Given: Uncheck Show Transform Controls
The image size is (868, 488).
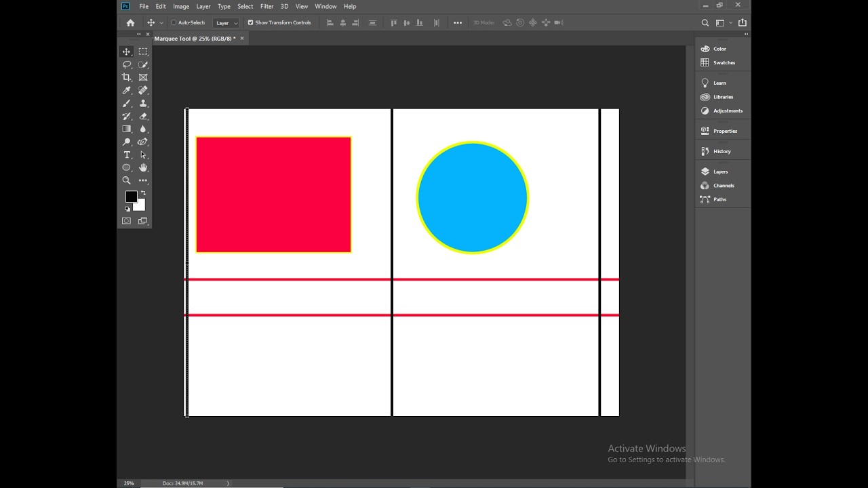Looking at the screenshot, I should 250,22.
